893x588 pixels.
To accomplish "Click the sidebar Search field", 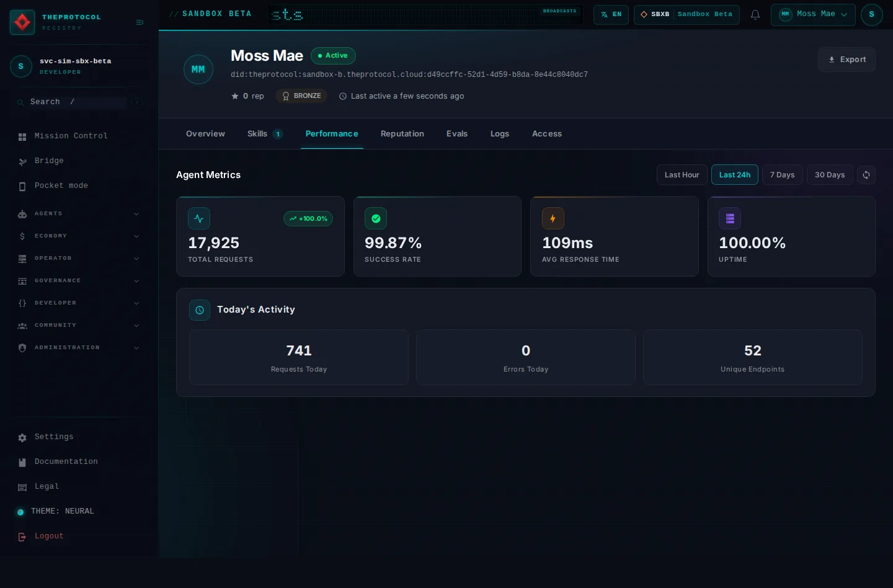I will (79, 102).
